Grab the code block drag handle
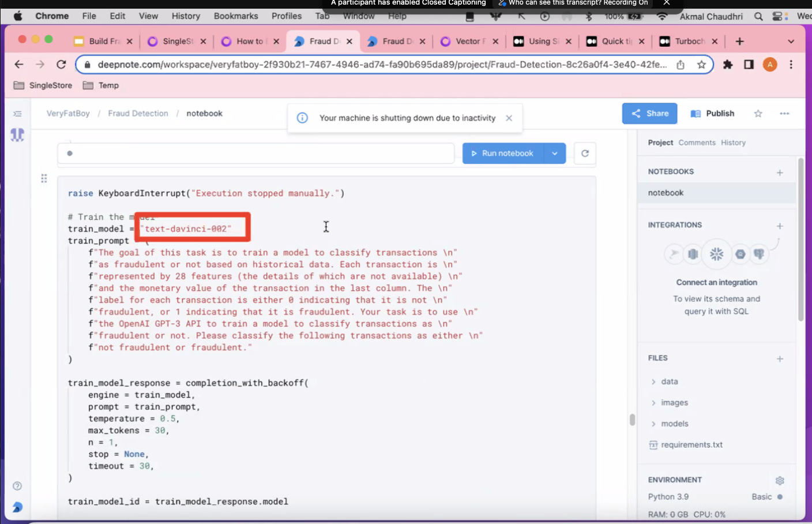 (44, 178)
